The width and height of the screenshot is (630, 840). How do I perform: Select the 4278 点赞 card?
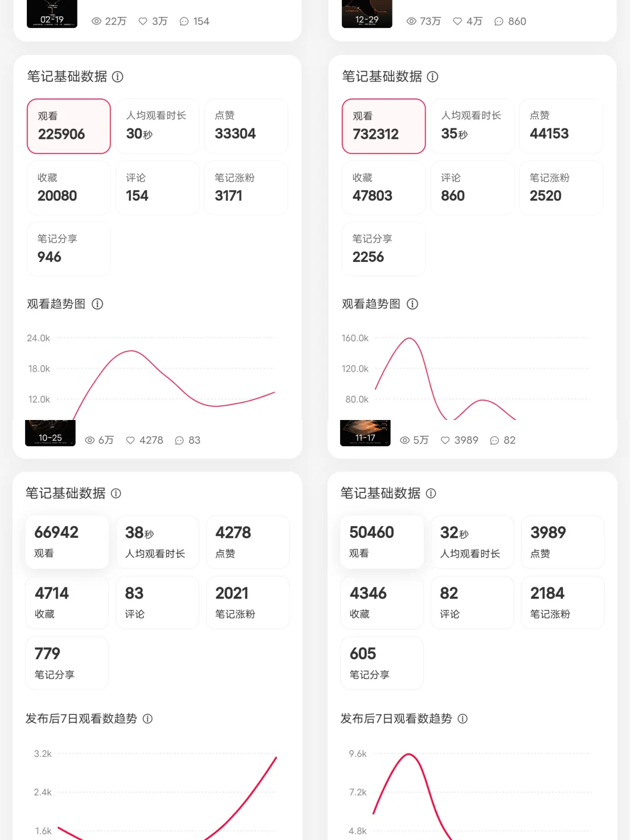tap(248, 542)
